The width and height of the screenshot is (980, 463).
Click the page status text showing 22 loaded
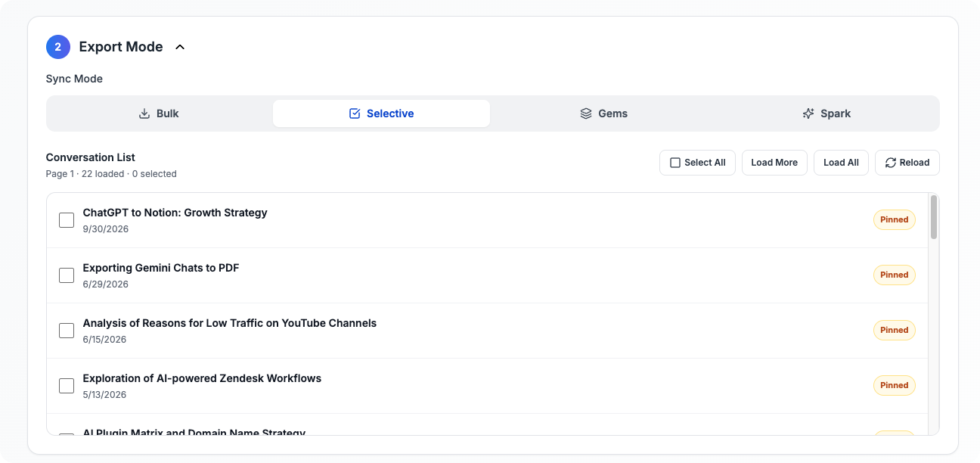coord(111,174)
